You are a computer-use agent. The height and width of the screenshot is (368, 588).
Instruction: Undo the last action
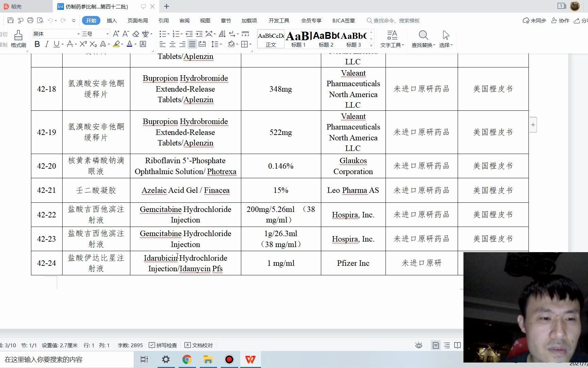(x=50, y=20)
